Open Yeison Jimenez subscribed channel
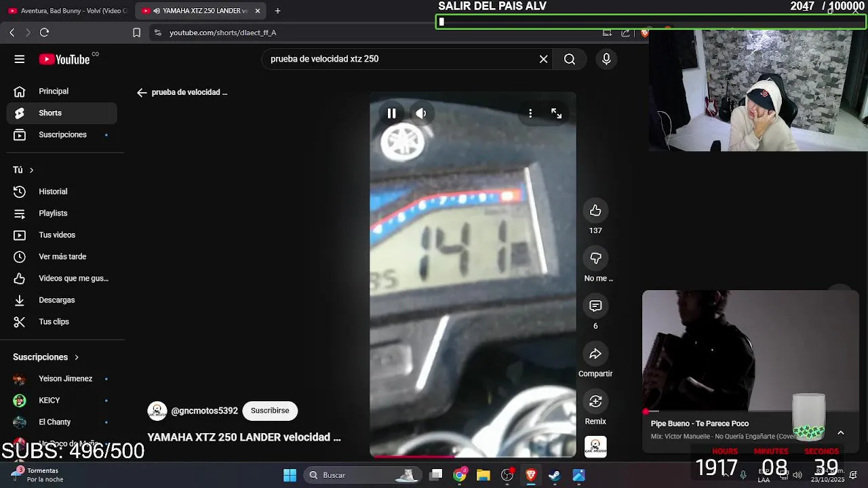Viewport: 868px width, 488px height. pos(62,379)
